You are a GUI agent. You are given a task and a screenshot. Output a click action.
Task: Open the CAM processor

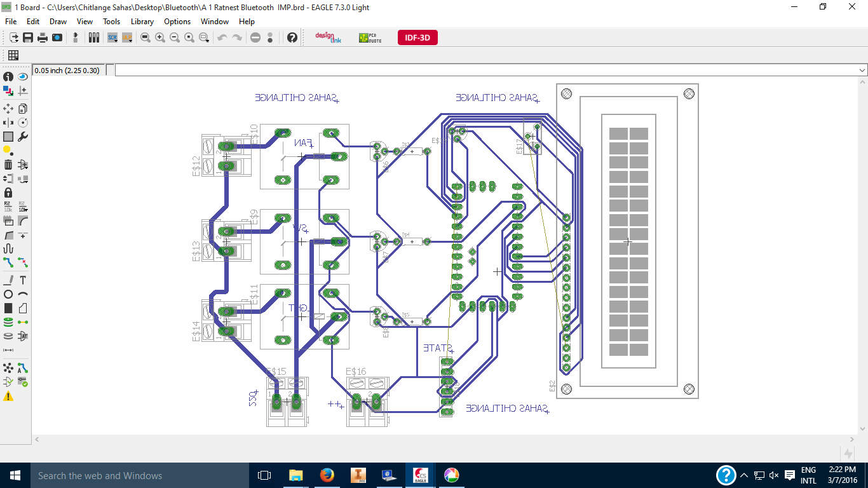tap(57, 37)
